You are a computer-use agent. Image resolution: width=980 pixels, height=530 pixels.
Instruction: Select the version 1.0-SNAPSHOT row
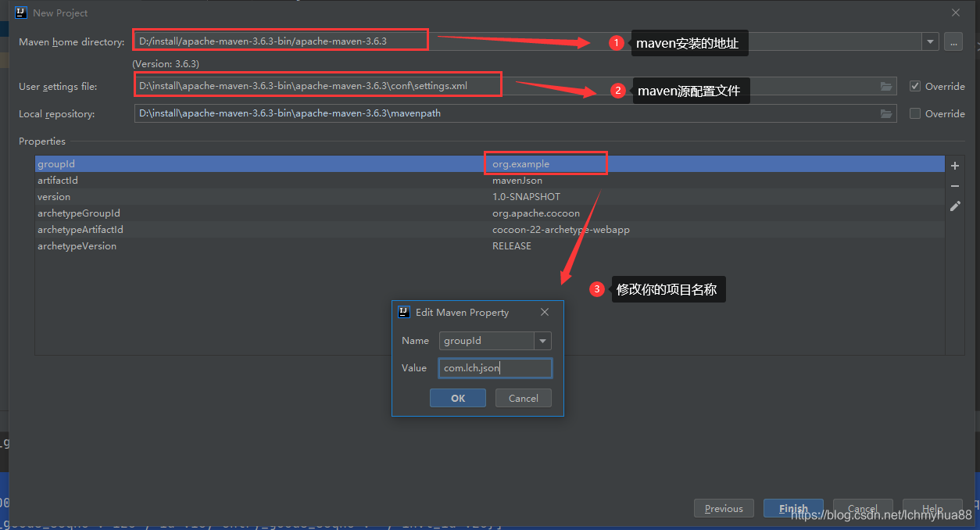point(313,196)
